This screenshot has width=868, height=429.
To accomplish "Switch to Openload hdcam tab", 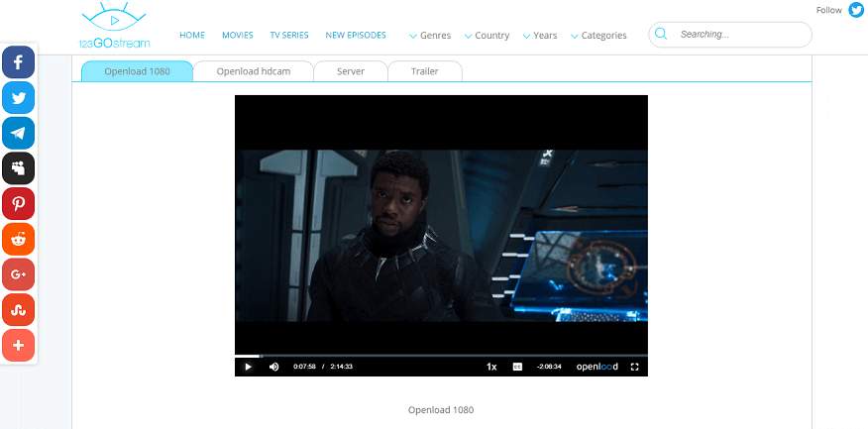I will click(x=254, y=71).
